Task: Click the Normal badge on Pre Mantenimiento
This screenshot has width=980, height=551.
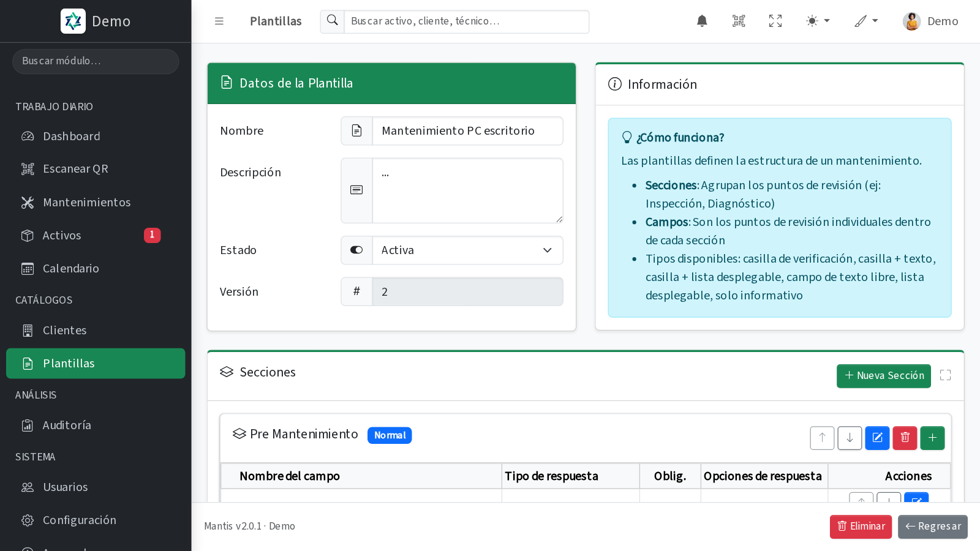Action: pos(390,435)
